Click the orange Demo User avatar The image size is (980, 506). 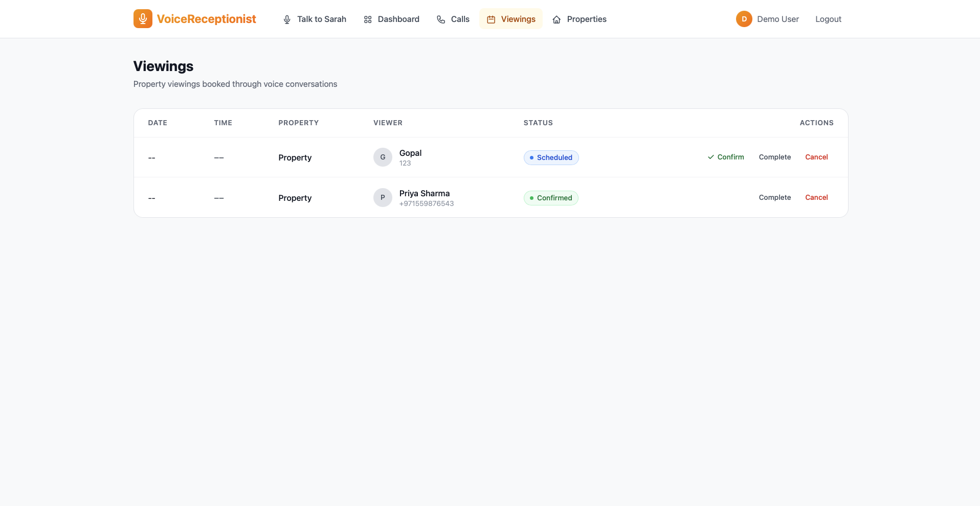pos(744,19)
